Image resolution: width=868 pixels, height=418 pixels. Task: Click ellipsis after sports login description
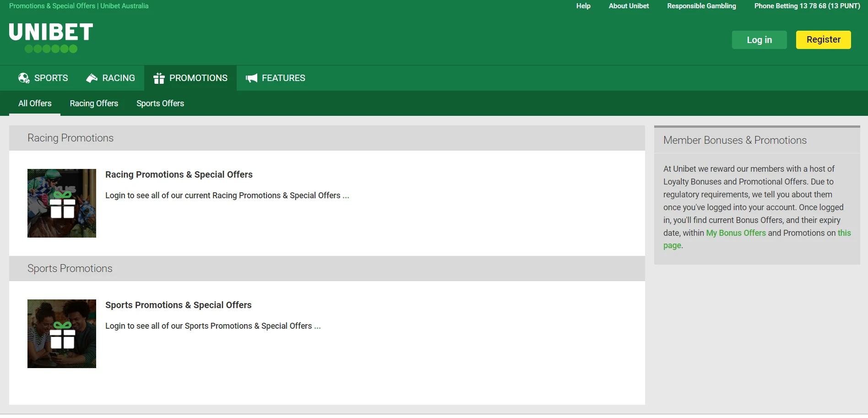pos(317,326)
